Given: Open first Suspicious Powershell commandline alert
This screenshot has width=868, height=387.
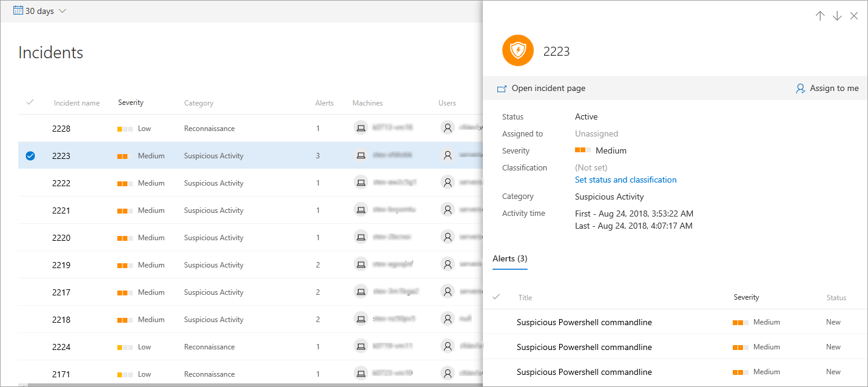Looking at the screenshot, I should point(584,322).
